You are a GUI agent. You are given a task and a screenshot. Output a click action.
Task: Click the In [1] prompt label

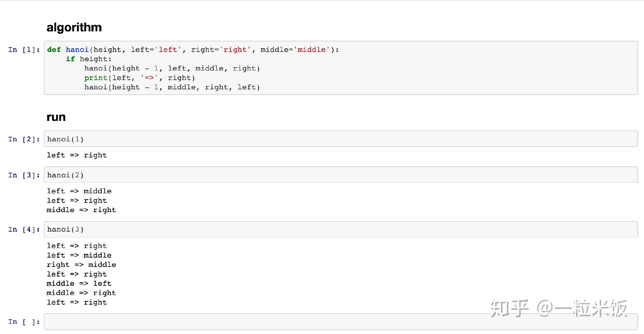(24, 50)
